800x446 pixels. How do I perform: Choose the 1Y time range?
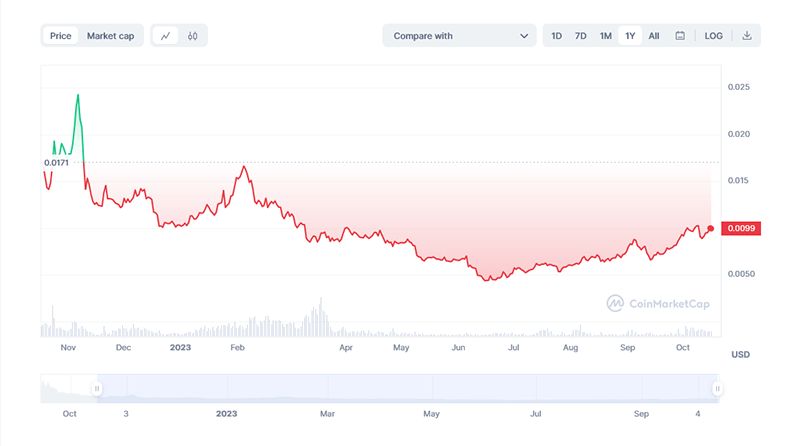[630, 36]
